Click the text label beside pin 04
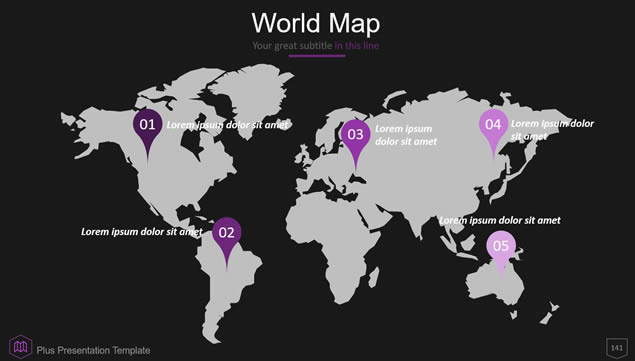Screen dimensions: 635x361 552,130
